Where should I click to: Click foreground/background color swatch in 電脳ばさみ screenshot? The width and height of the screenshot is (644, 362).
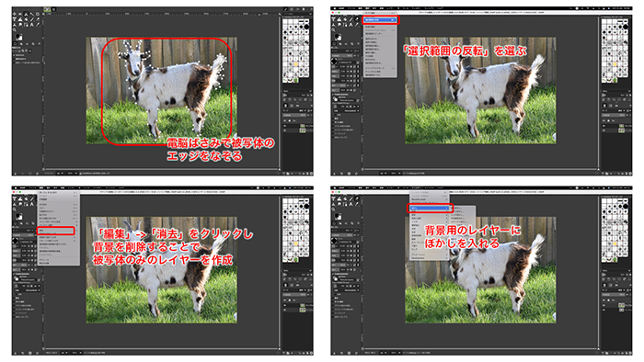point(19,37)
